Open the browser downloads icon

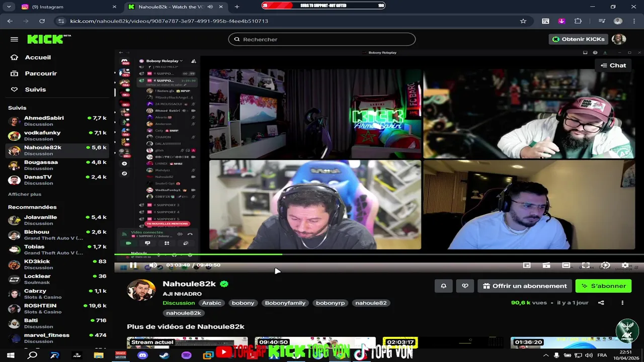(x=561, y=21)
